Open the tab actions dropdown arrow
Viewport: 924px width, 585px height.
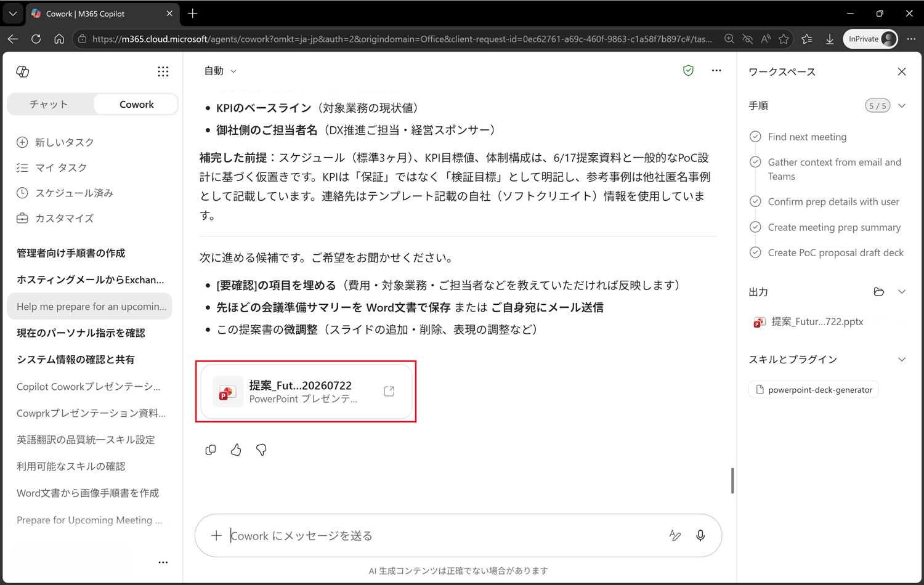(x=13, y=13)
